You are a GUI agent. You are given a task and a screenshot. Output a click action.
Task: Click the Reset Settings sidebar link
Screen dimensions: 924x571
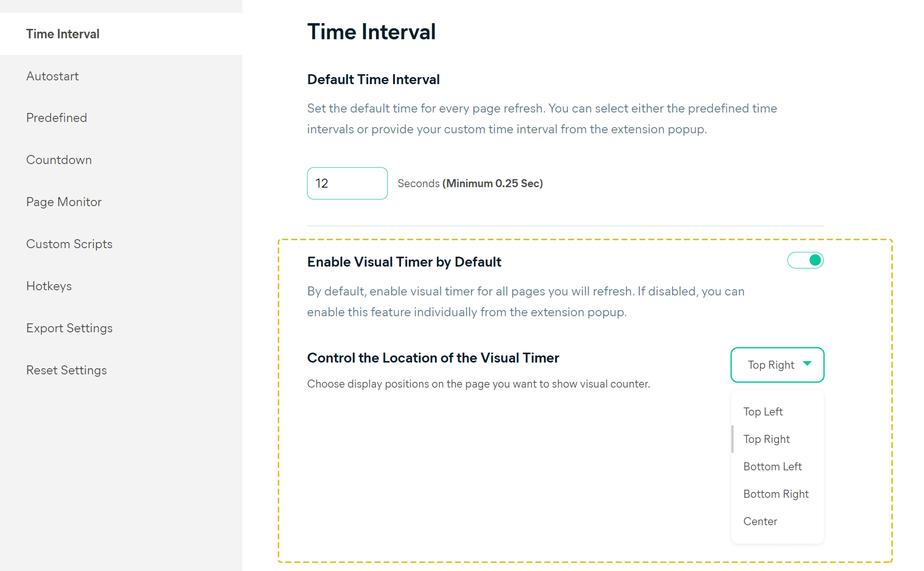tap(66, 370)
